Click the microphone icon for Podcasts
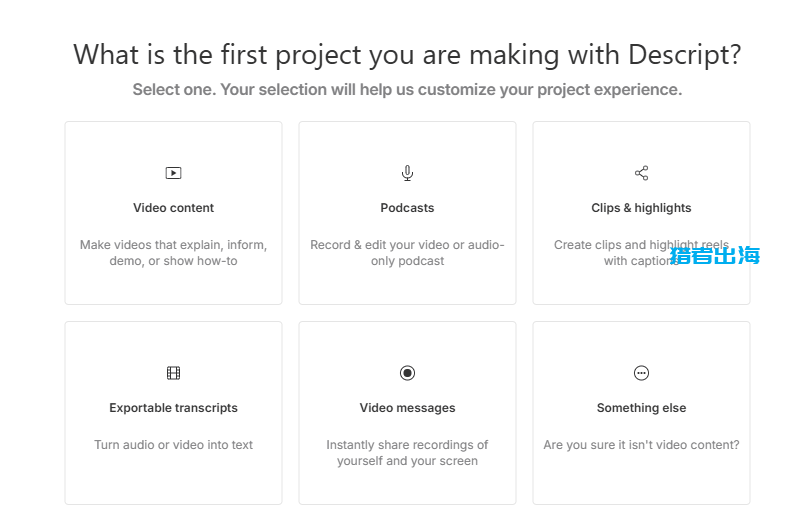Viewport: 790px width, 529px height. pyautogui.click(x=407, y=173)
